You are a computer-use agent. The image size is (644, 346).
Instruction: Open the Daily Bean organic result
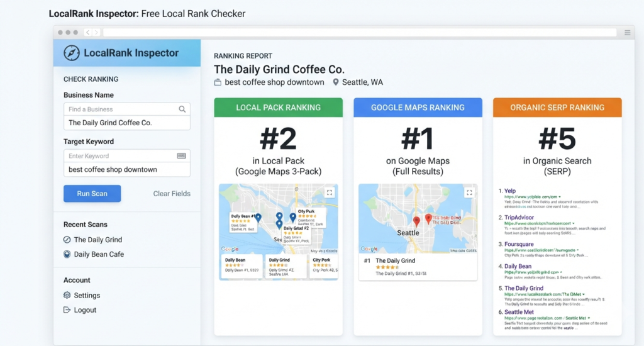point(518,266)
